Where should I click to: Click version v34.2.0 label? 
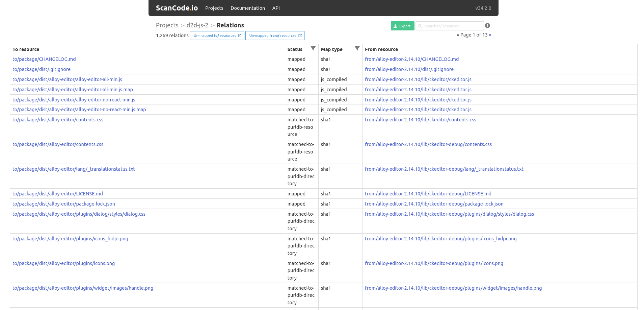[483, 8]
